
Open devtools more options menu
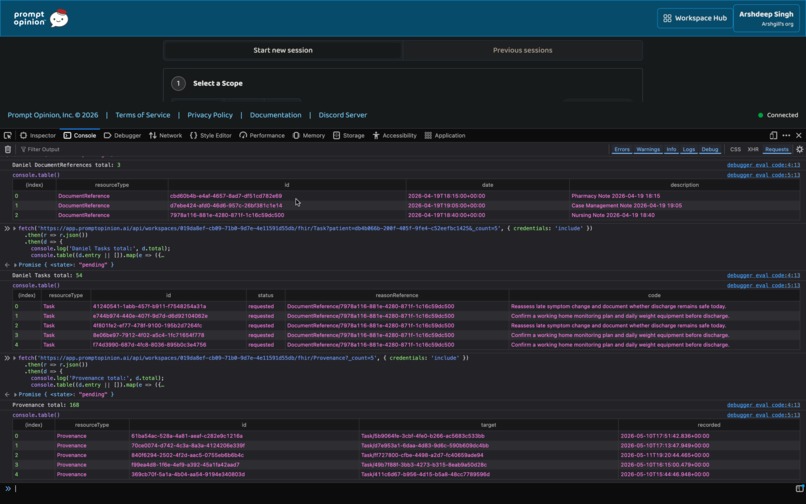(x=786, y=135)
